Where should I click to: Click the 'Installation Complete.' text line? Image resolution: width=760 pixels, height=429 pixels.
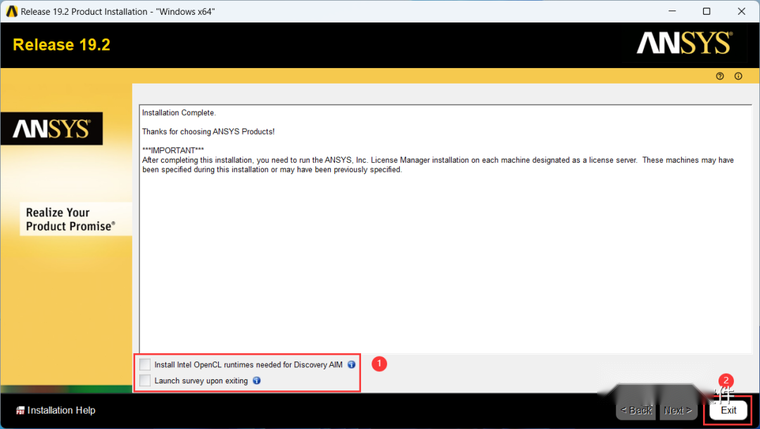pyautogui.click(x=179, y=112)
